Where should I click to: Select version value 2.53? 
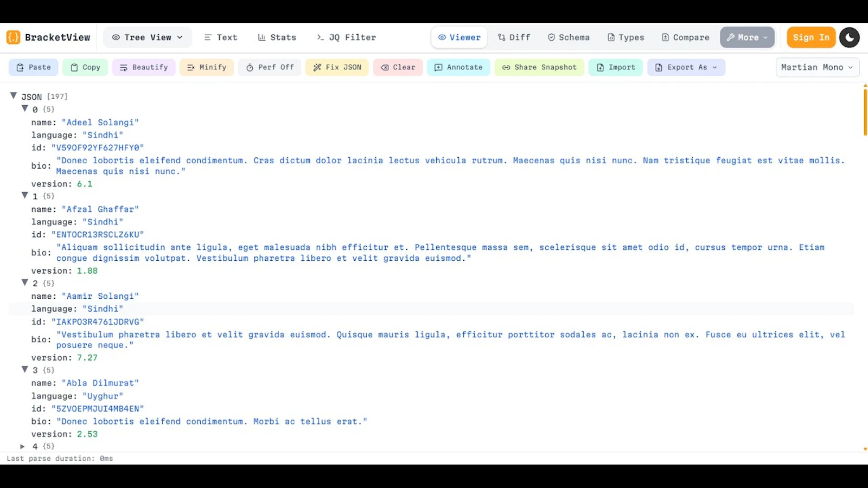pos(87,434)
